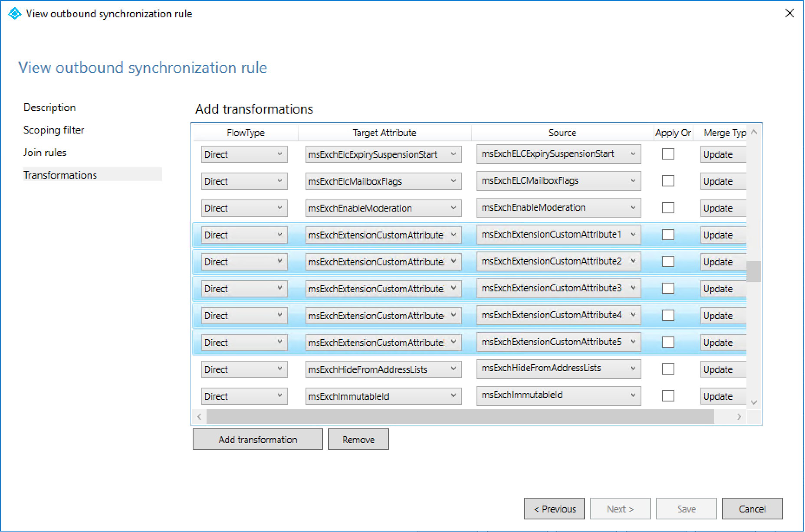The width and height of the screenshot is (805, 532).
Task: Select the Description section in the sidebar
Action: [49, 107]
